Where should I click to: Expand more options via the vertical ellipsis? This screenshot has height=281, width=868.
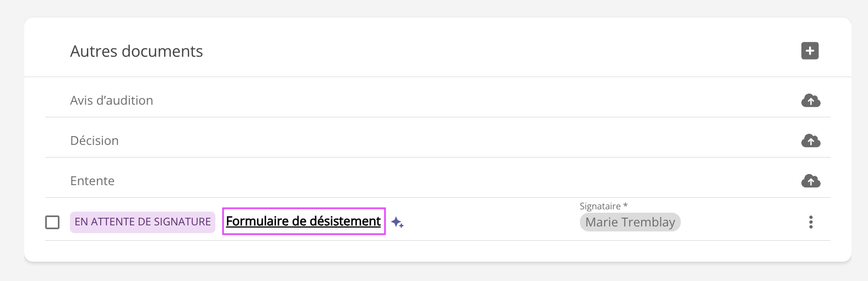pos(810,222)
